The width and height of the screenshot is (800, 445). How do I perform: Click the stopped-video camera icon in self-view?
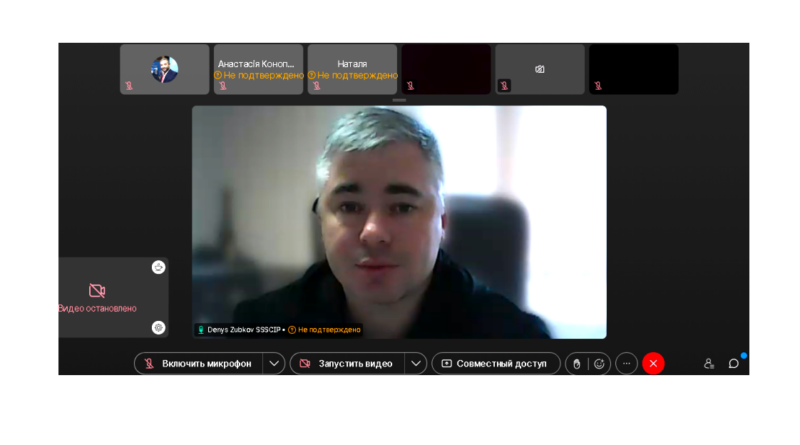pyautogui.click(x=97, y=291)
